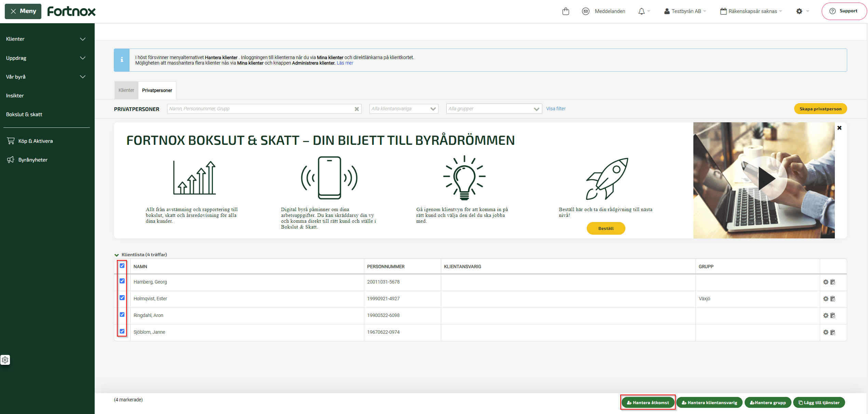The width and height of the screenshot is (868, 414).
Task: Clear the search field with the X icon
Action: (356, 109)
